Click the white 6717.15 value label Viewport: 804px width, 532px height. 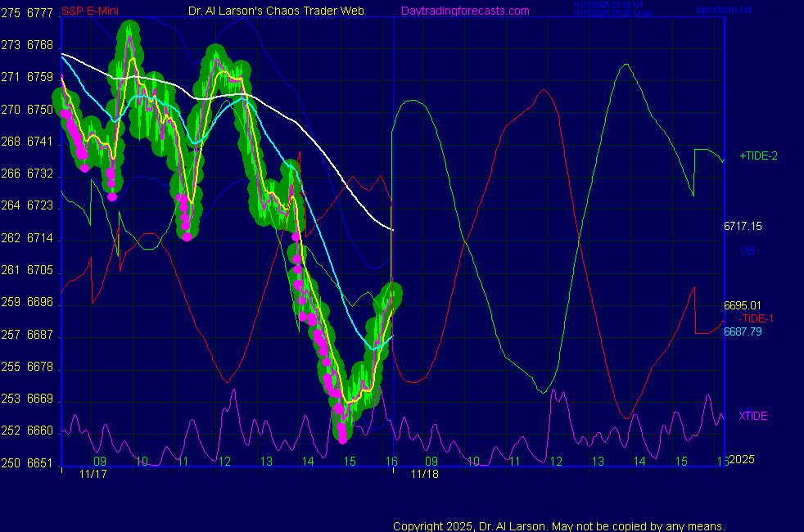[x=743, y=226]
